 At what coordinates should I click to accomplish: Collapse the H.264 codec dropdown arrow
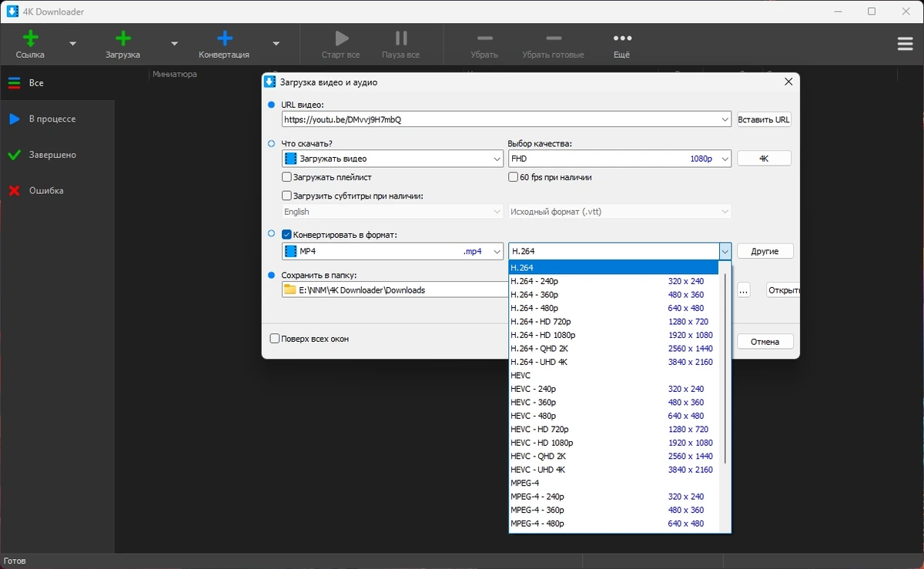[x=725, y=251]
